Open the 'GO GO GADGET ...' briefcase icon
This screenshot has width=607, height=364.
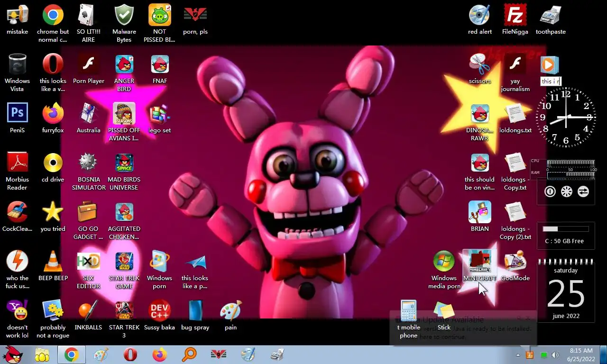88,221
